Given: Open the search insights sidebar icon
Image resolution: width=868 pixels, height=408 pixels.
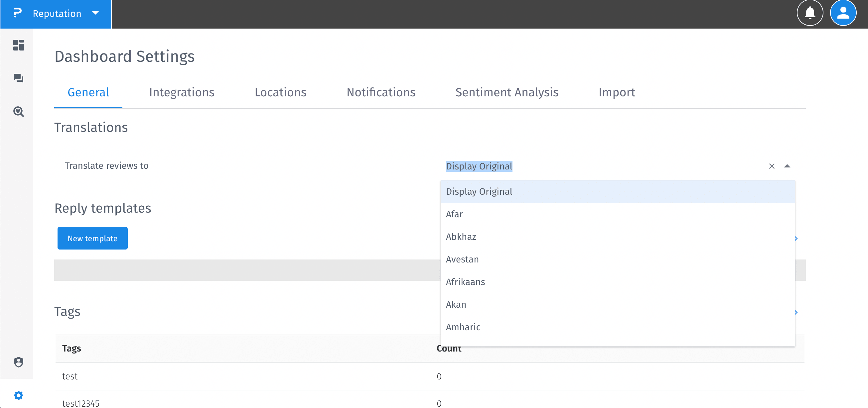Looking at the screenshot, I should coord(19,111).
